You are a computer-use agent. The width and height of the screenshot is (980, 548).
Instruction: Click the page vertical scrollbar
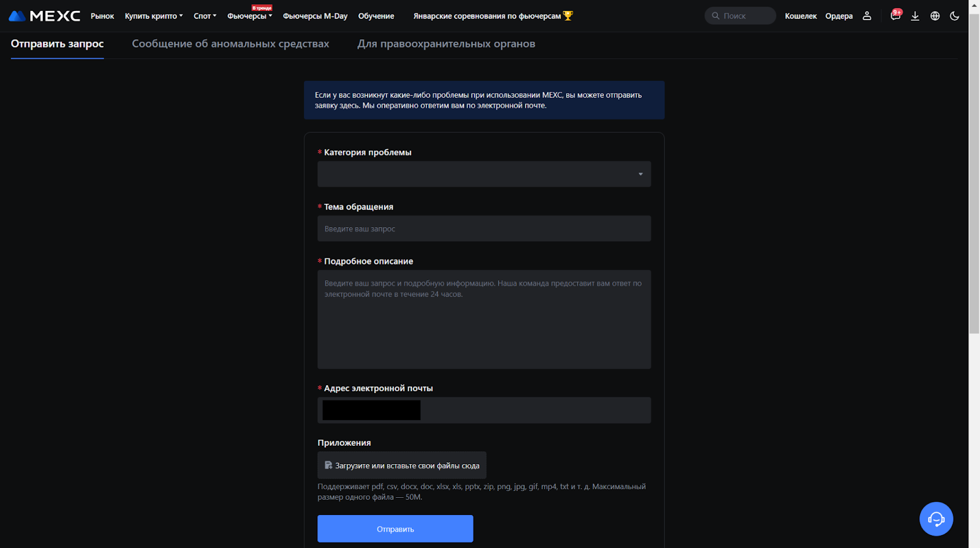pyautogui.click(x=974, y=184)
